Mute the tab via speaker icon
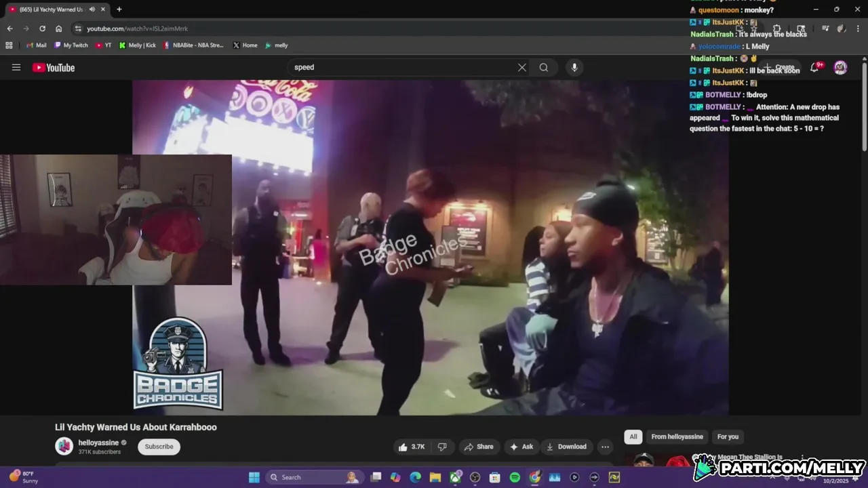Image resolution: width=868 pixels, height=488 pixels. click(x=92, y=9)
